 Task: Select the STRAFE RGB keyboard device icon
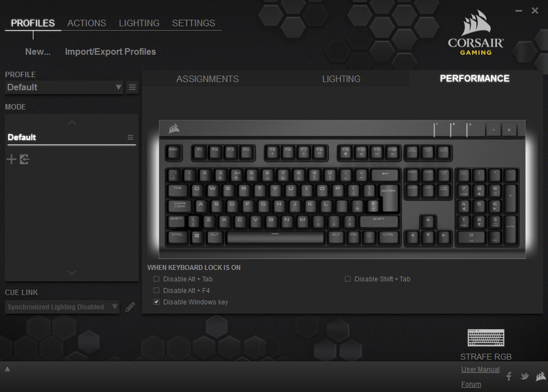tap(486, 338)
